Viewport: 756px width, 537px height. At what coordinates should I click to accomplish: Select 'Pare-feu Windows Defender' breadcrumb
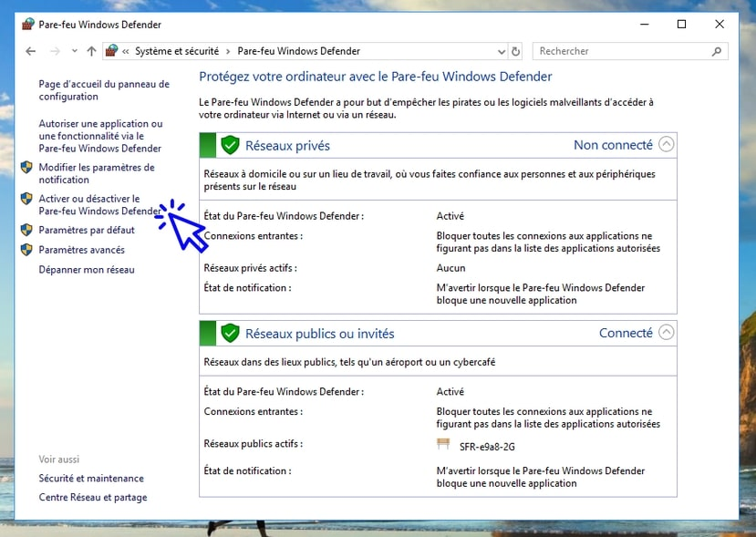click(x=299, y=51)
